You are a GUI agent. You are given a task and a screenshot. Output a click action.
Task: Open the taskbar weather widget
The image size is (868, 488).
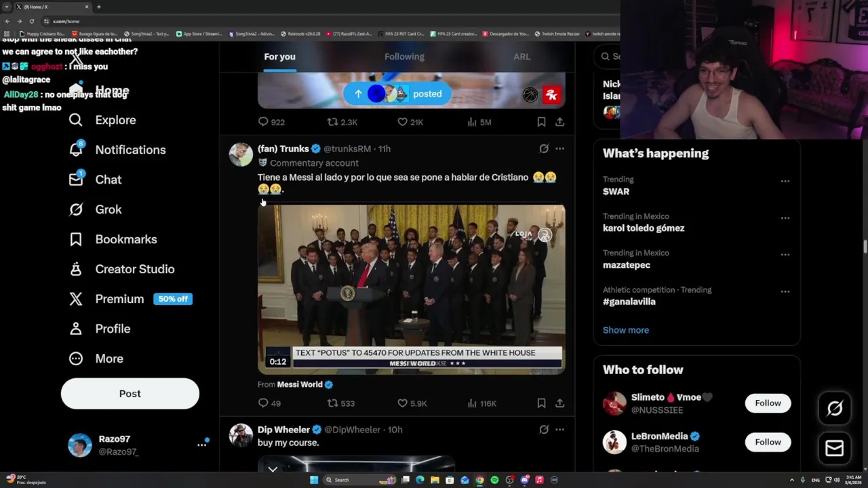click(x=24, y=480)
